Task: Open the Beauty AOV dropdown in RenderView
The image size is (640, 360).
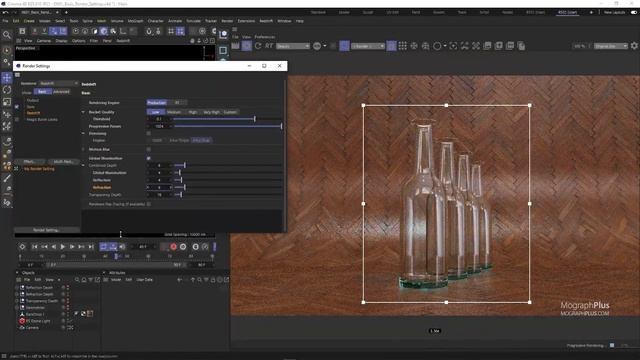Action: click(x=293, y=46)
